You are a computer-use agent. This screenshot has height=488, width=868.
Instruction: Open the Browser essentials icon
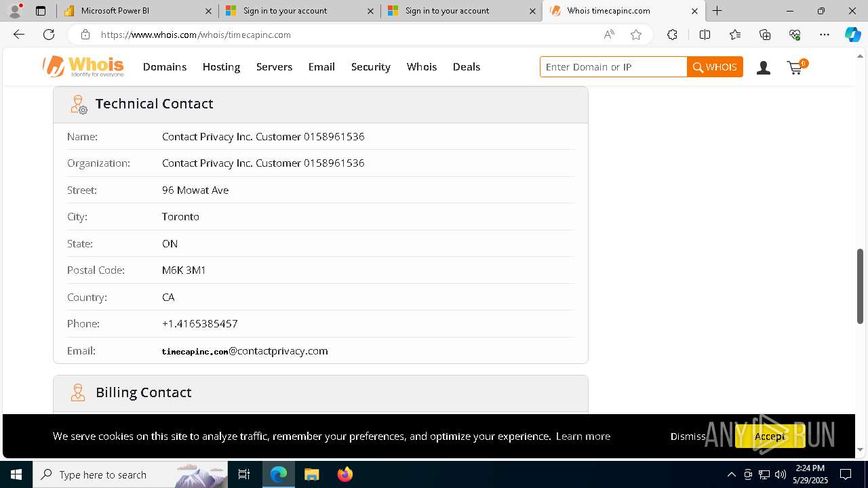[x=795, y=35]
